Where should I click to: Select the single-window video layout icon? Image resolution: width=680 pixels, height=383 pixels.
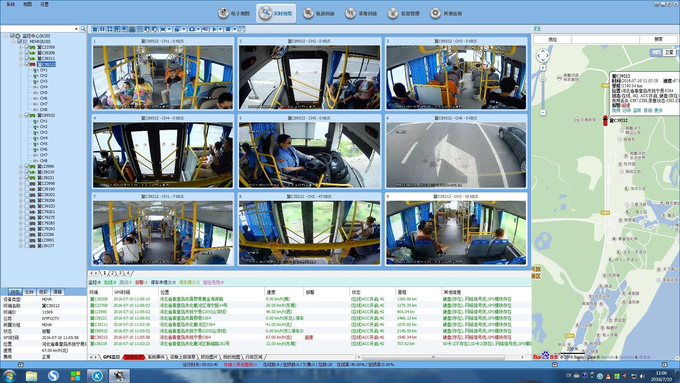point(95,29)
